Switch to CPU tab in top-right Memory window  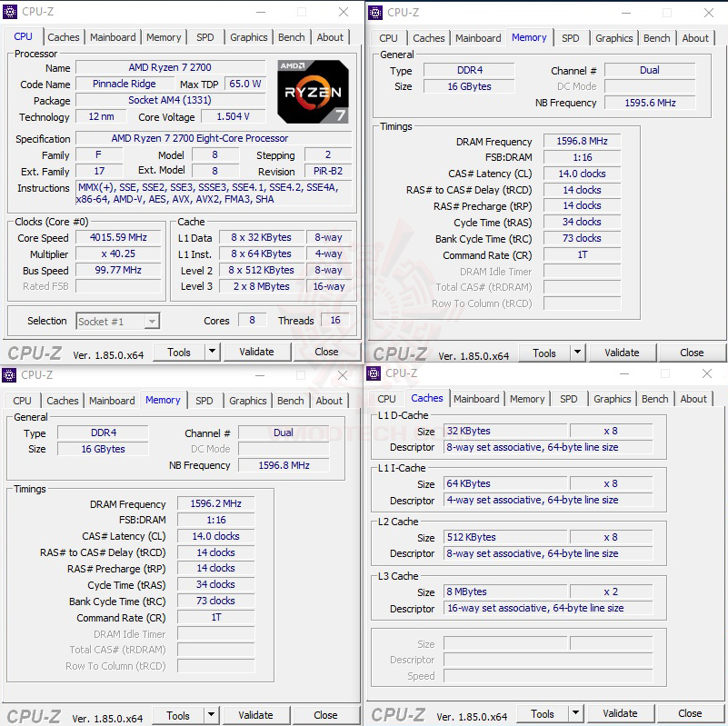point(388,38)
